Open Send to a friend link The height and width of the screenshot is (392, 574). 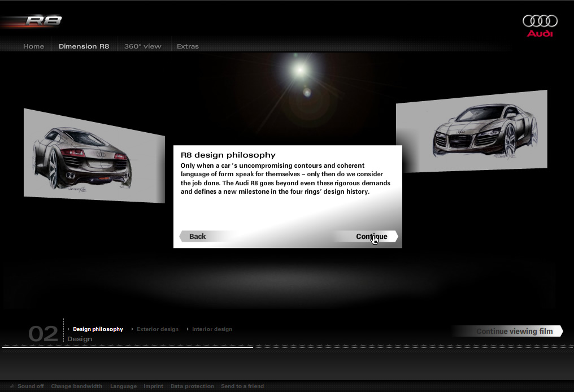pos(242,386)
